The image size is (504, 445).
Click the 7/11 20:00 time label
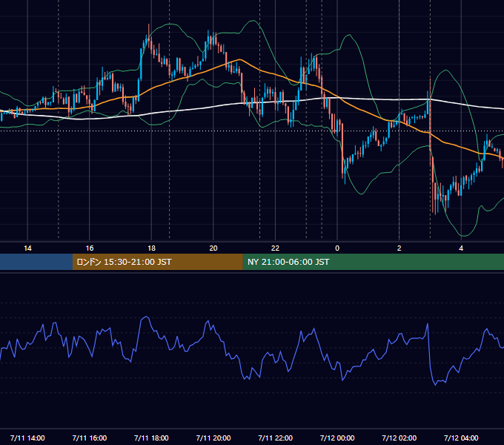click(213, 438)
